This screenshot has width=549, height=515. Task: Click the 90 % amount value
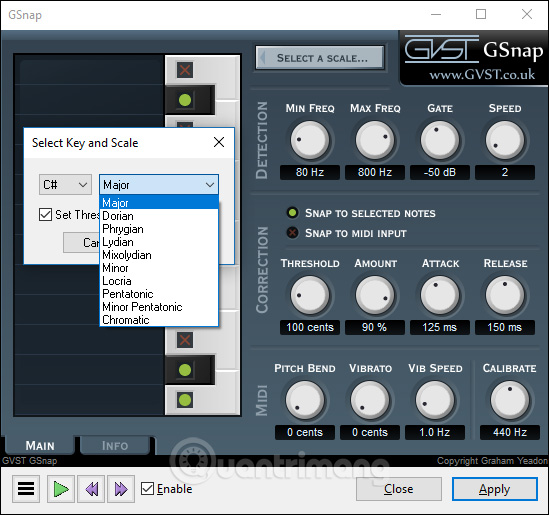(375, 327)
